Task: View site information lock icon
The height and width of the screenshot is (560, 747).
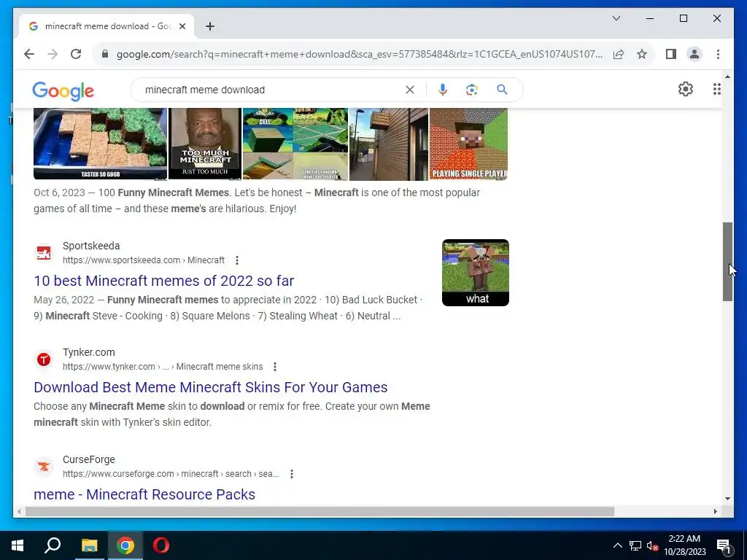Action: pos(105,54)
